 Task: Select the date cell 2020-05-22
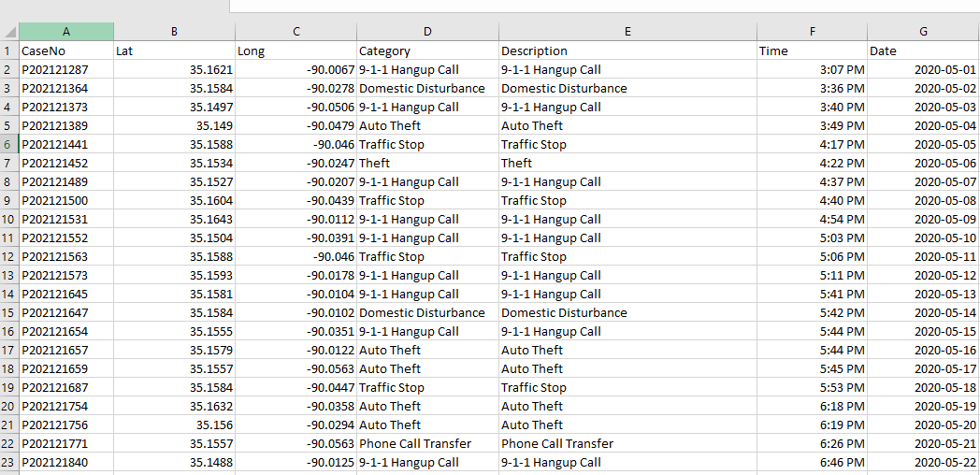point(923,463)
